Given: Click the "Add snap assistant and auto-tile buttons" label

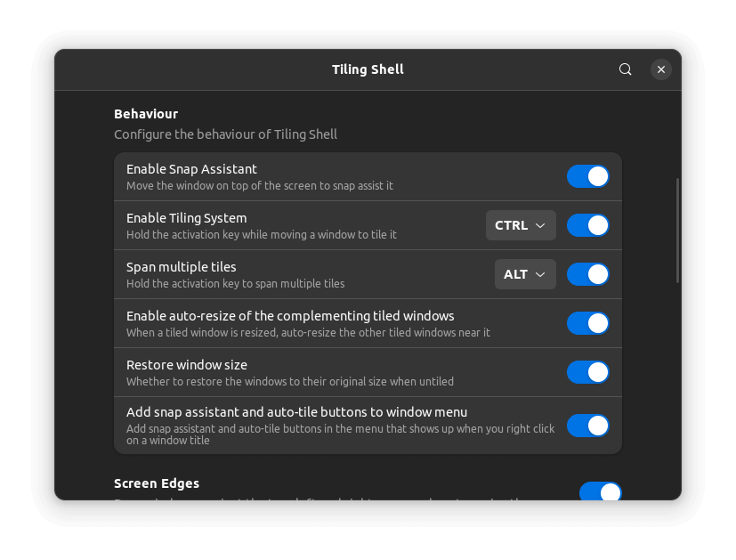Looking at the screenshot, I should tap(296, 412).
